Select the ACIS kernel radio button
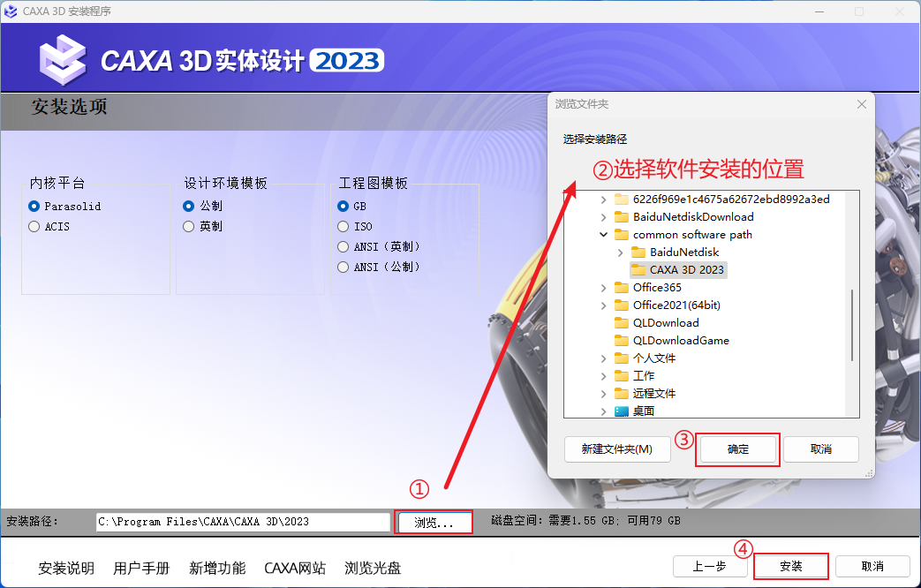The width and height of the screenshot is (921, 588). [x=34, y=227]
